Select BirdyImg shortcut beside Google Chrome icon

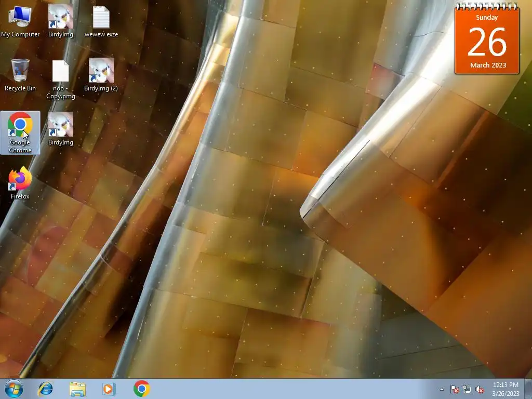60,129
